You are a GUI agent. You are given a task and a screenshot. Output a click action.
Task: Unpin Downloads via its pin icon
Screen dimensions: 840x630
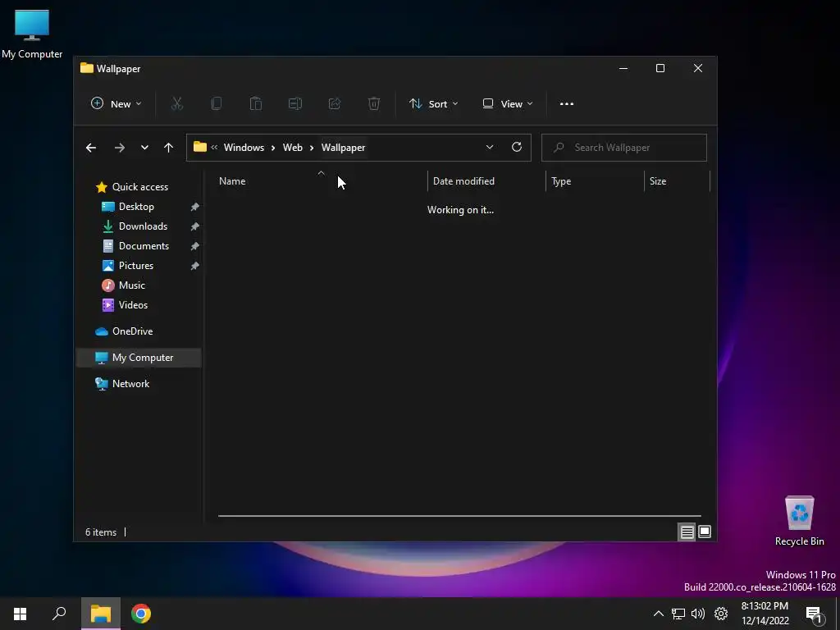tap(195, 226)
